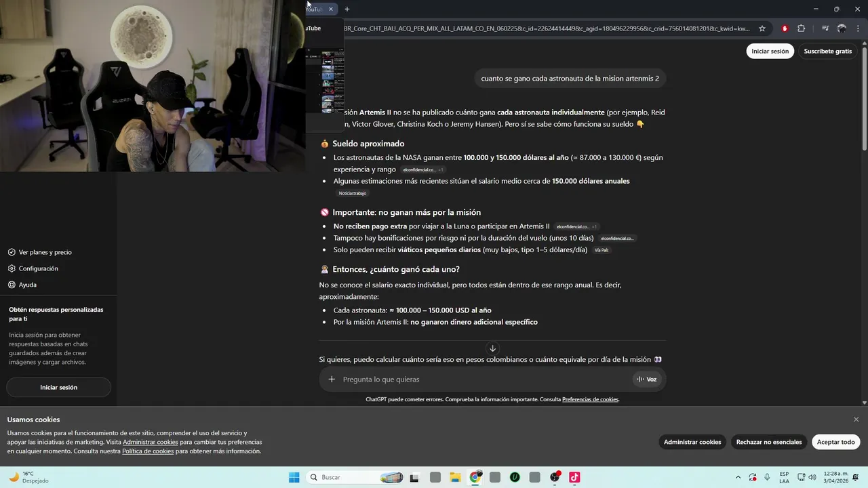Viewport: 868px width, 488px height.
Task: Open the volume speaker tray icon
Action: 812,477
